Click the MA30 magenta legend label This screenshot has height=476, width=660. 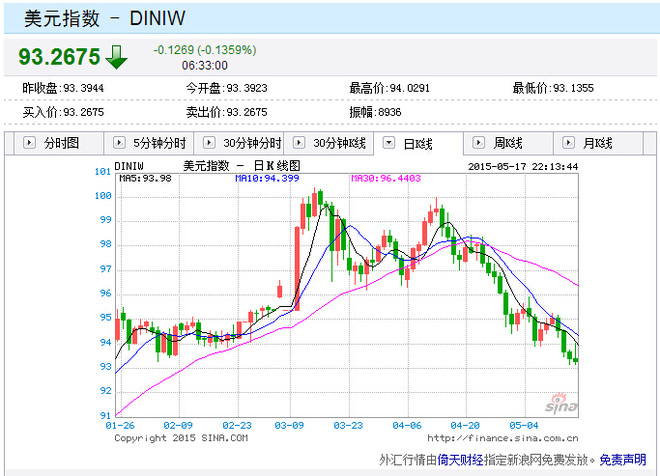(x=386, y=178)
